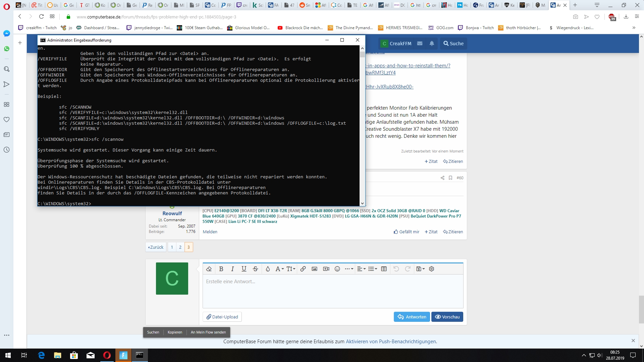Click the insert media video icon
644x362 pixels.
(326, 269)
